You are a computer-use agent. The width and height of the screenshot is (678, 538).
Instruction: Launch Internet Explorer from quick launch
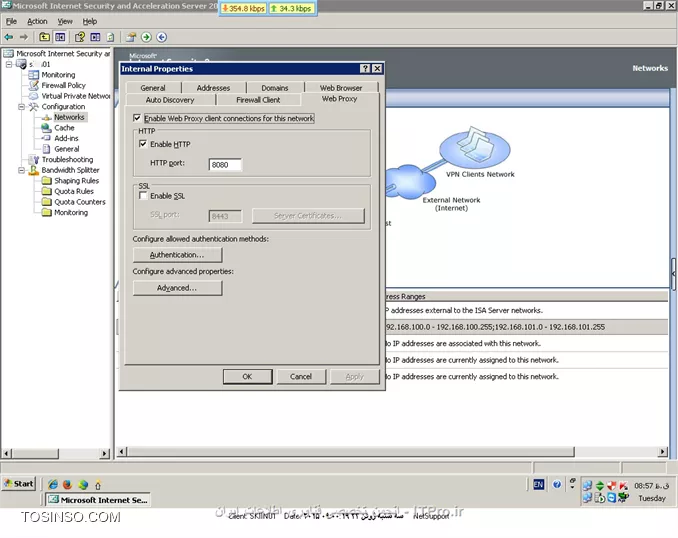click(x=53, y=484)
